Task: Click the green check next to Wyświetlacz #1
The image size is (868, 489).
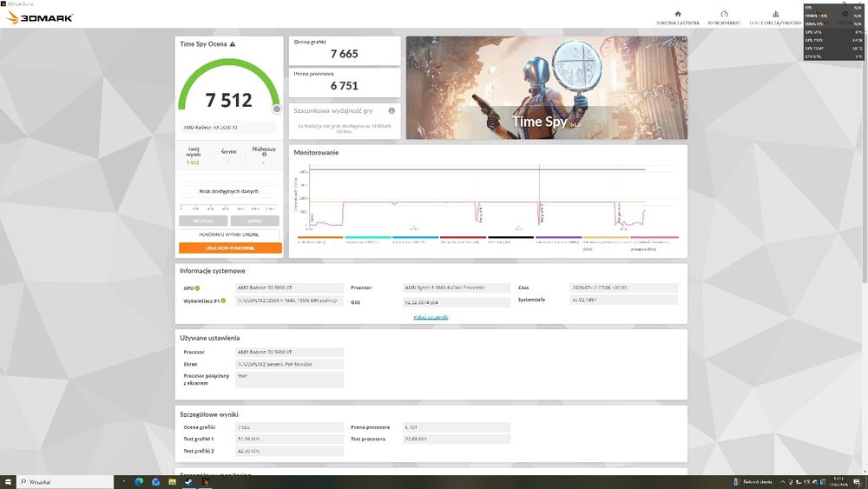Action: click(x=224, y=301)
